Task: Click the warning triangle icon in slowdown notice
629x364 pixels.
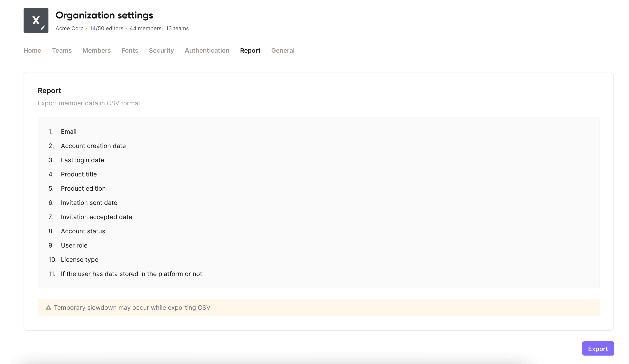Action: coord(48,307)
